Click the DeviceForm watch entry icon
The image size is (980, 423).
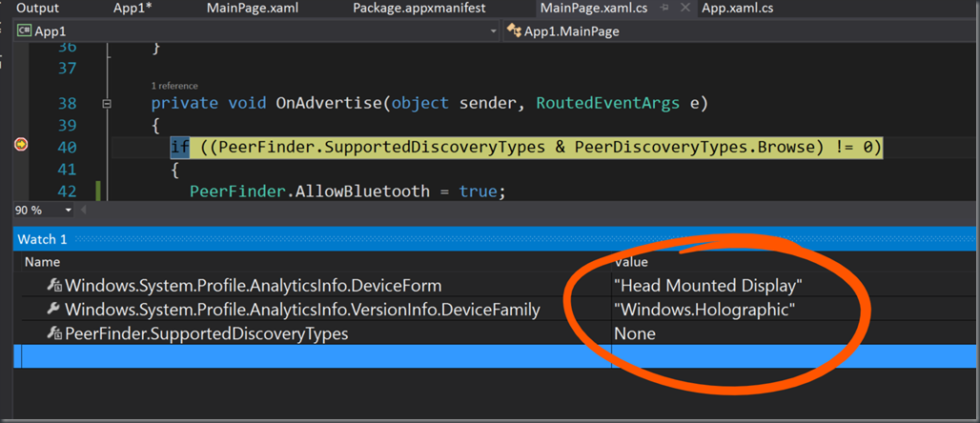pos(55,286)
